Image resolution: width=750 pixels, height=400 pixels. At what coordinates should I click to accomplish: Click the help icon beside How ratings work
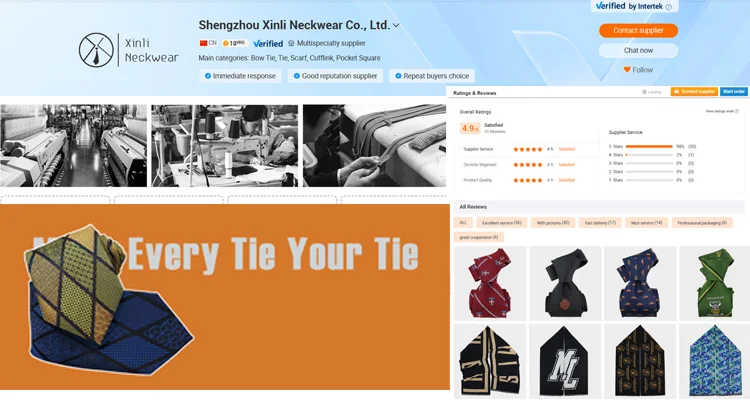[737, 111]
